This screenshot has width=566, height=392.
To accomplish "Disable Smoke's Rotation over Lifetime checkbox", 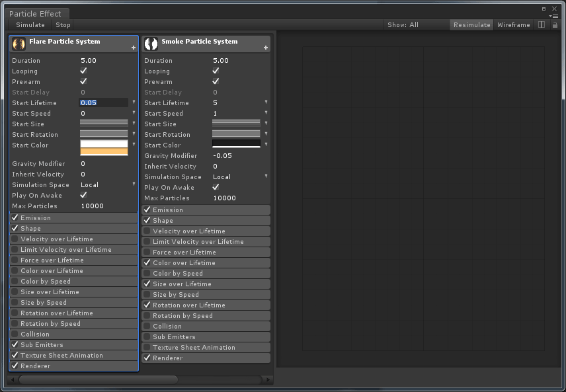I will 147,305.
